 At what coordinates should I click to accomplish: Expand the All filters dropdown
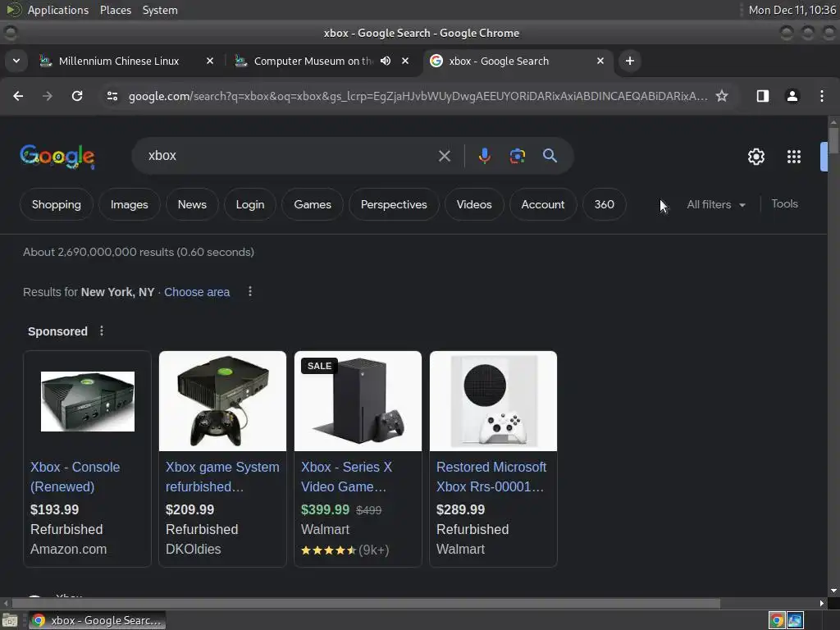pos(716,204)
